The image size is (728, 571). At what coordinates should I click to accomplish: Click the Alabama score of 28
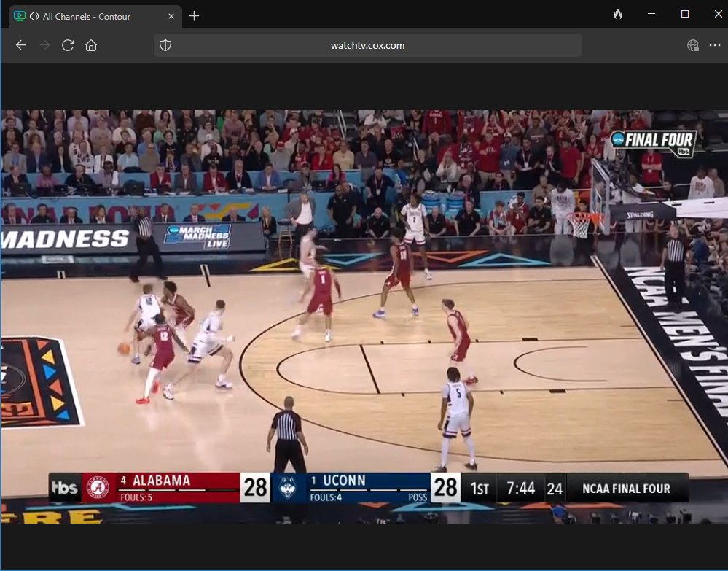255,487
